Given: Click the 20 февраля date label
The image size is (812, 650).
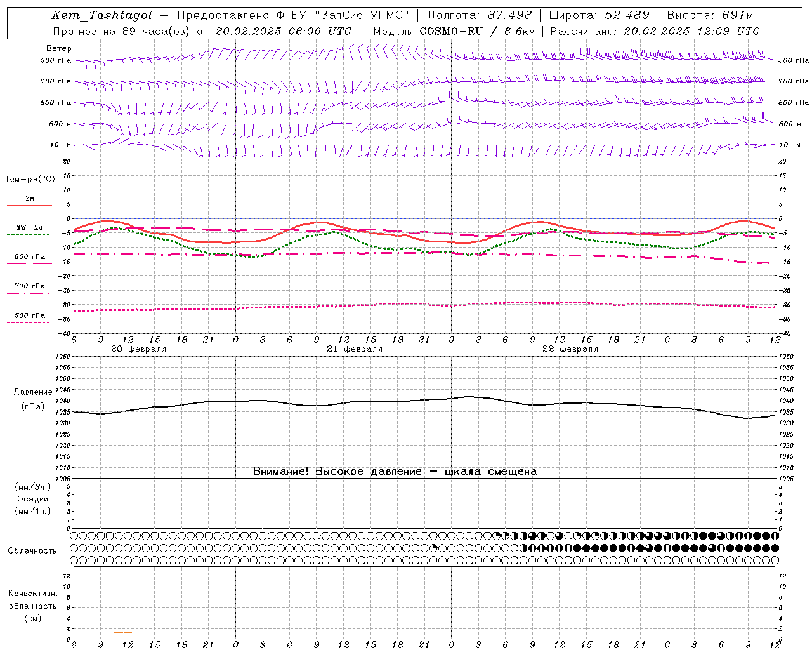Looking at the screenshot, I should pyautogui.click(x=139, y=349).
